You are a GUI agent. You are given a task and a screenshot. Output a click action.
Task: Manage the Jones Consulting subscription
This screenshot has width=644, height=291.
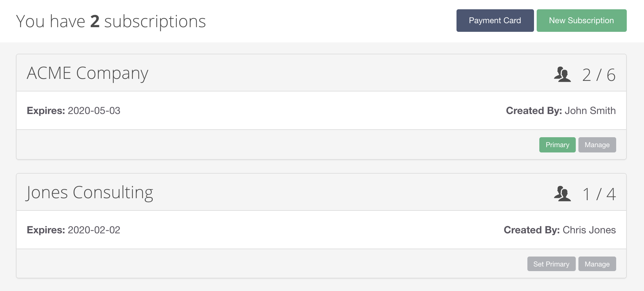[x=597, y=264]
